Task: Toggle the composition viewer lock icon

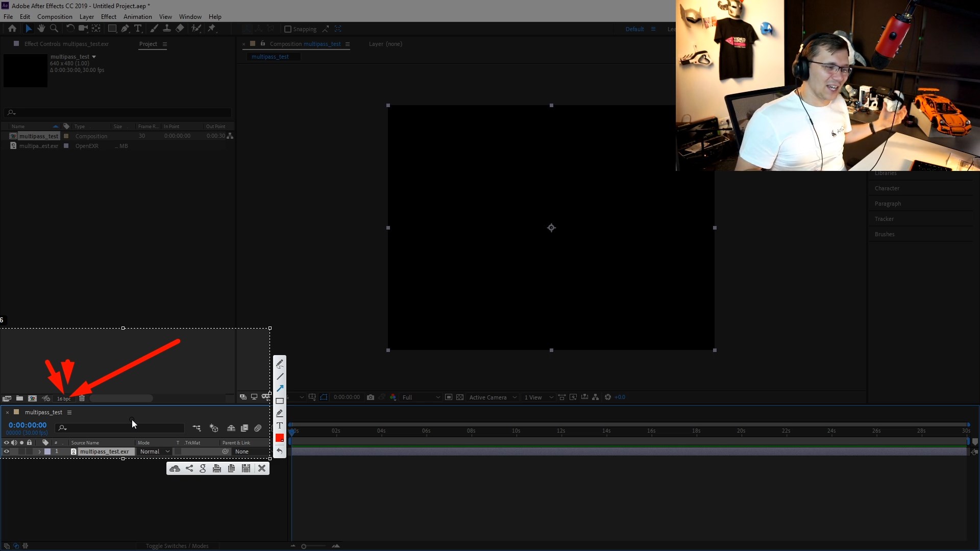Action: point(263,44)
